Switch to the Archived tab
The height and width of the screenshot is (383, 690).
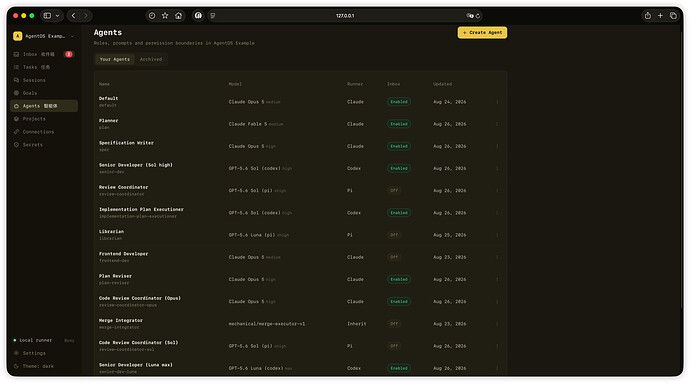pyautogui.click(x=151, y=59)
